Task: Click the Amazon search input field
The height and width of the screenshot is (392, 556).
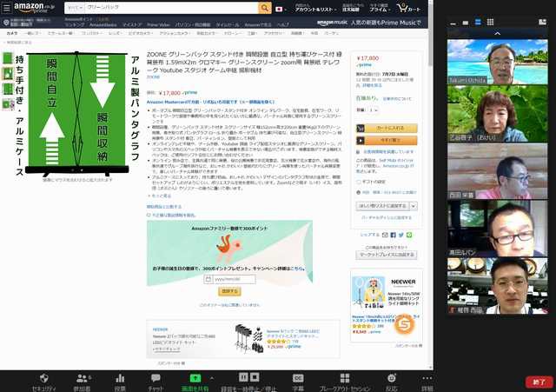Action: point(171,8)
